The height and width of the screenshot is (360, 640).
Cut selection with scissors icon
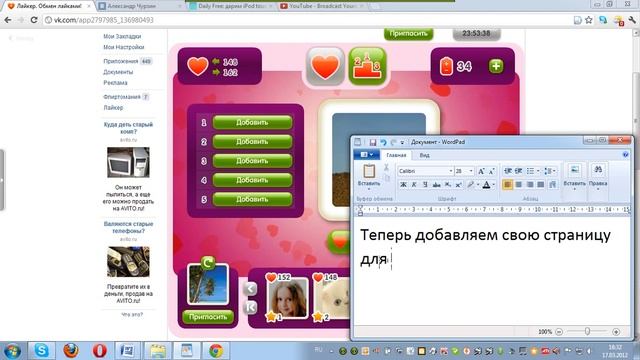386,167
